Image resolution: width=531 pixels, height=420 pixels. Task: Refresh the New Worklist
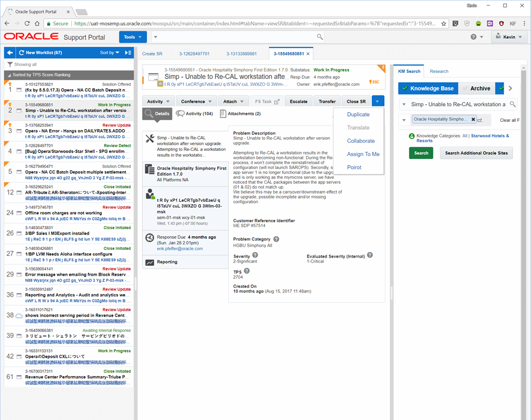click(21, 52)
